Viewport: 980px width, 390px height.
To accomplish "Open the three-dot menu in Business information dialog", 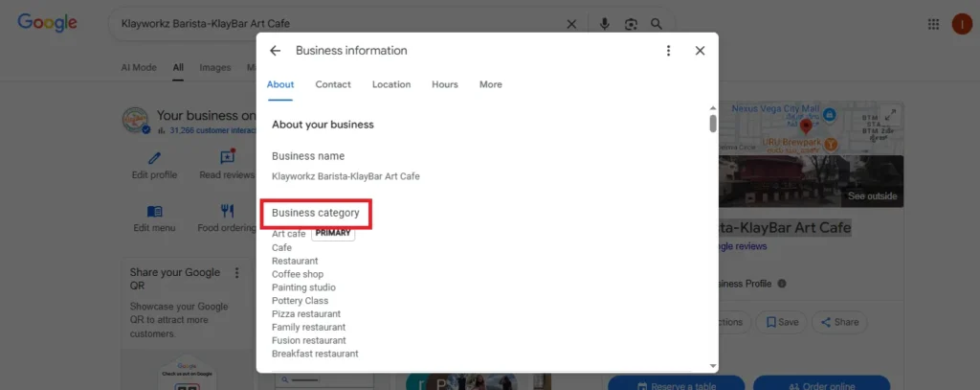I will [669, 51].
